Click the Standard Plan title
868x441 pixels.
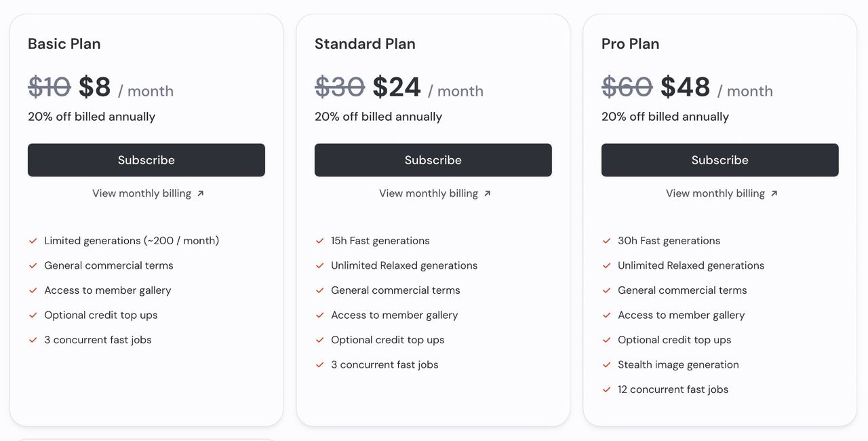point(365,44)
